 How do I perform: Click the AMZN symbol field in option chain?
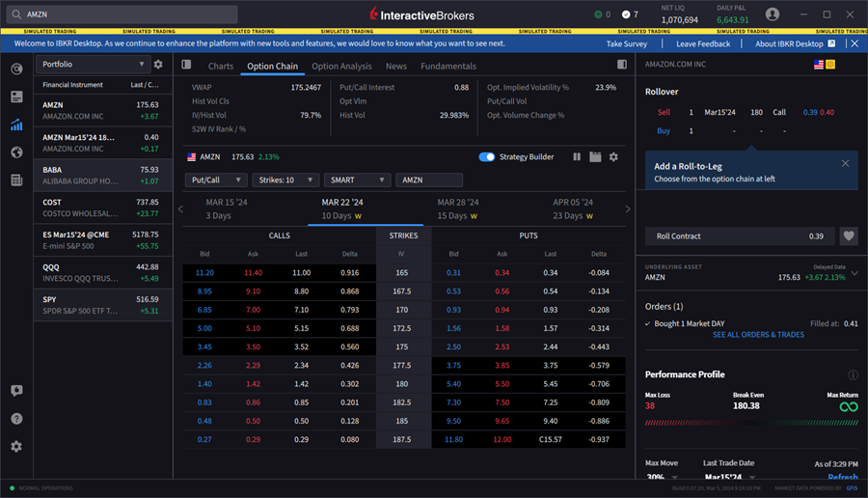click(429, 180)
